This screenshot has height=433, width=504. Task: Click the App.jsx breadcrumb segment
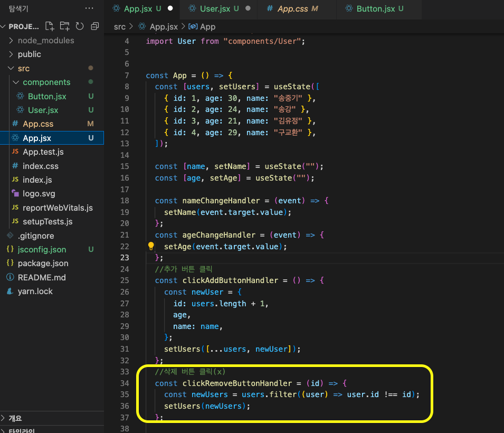pyautogui.click(x=164, y=27)
